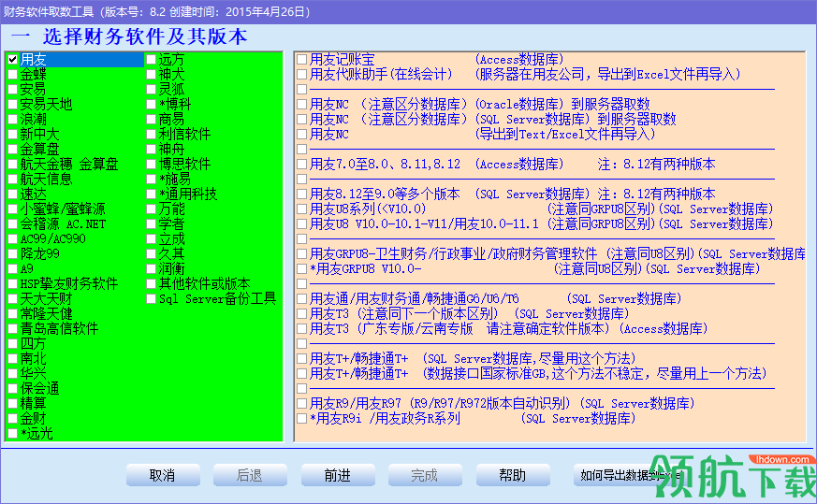Uncheck the 用友 software checkbox
Screen dimensions: 817x504
click(13, 60)
